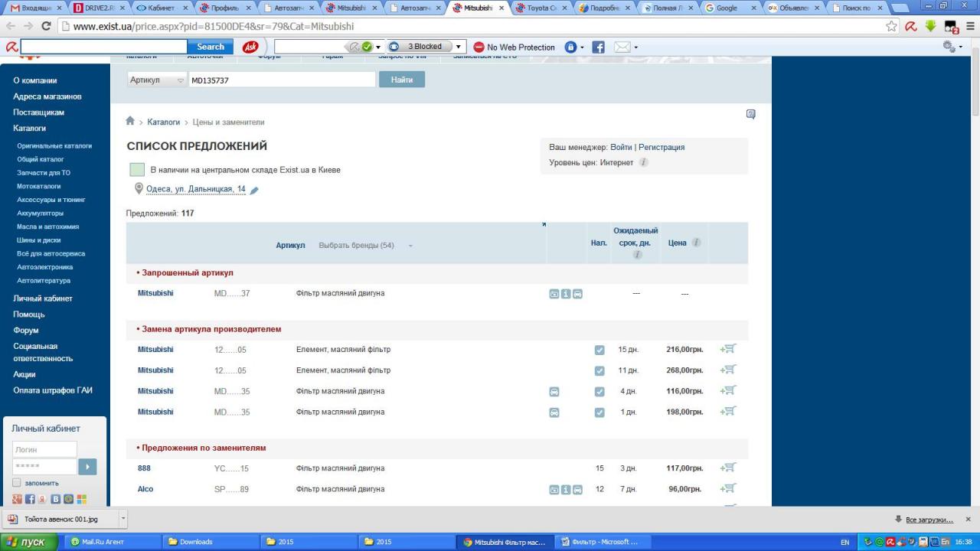Screen dimensions: 980x551
Task: Toggle availability checkbox in the 4 дн. row
Action: [599, 391]
